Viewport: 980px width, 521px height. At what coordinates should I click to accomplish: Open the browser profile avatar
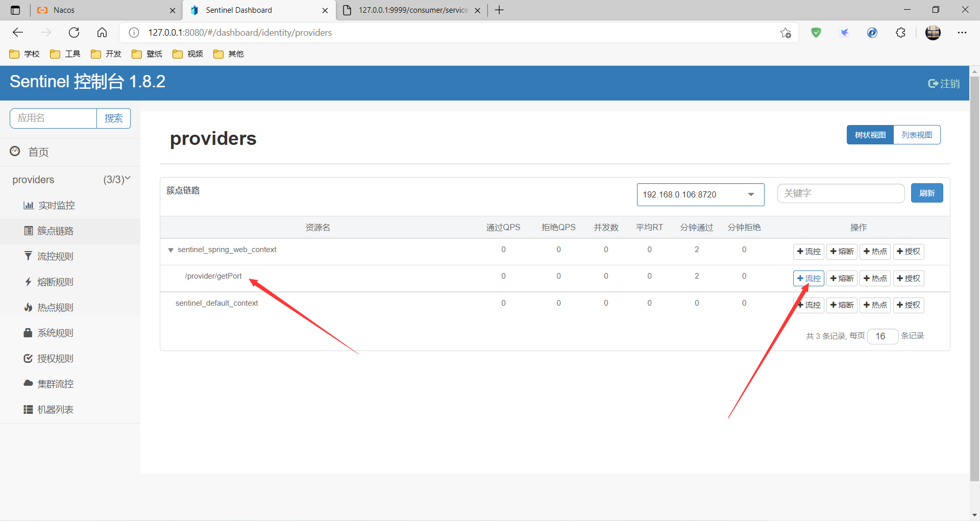(x=933, y=33)
